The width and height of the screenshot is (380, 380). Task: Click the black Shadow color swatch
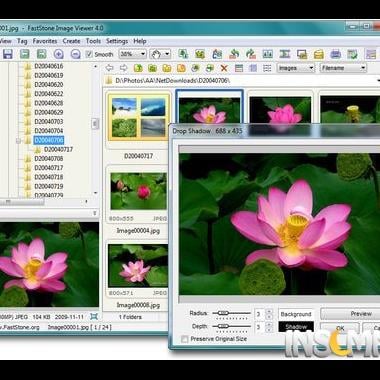(296, 327)
